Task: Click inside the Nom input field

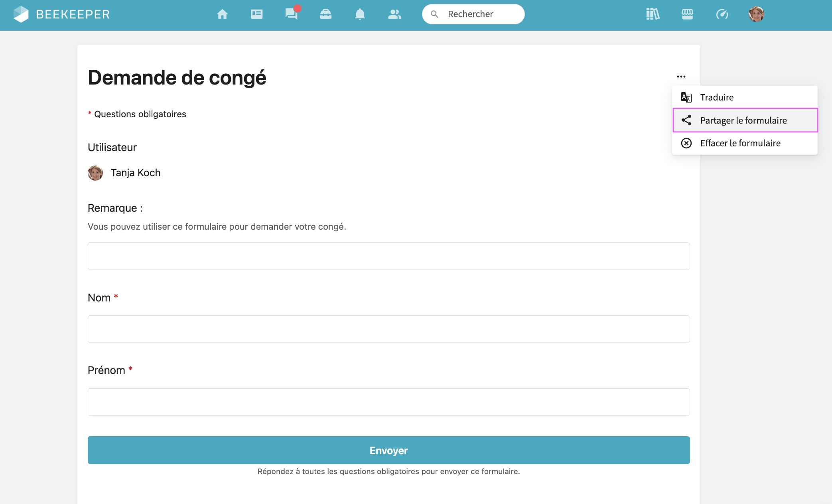Action: click(x=388, y=329)
